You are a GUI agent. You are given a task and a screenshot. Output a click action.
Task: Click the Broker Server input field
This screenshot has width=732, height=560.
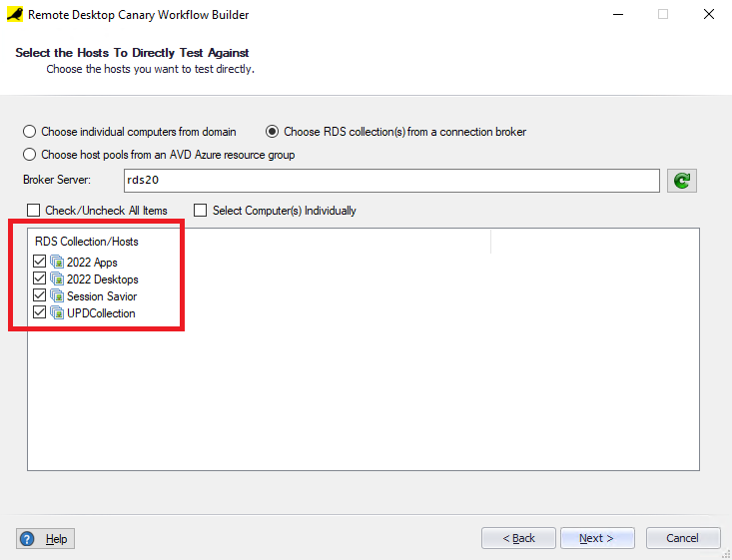click(391, 180)
